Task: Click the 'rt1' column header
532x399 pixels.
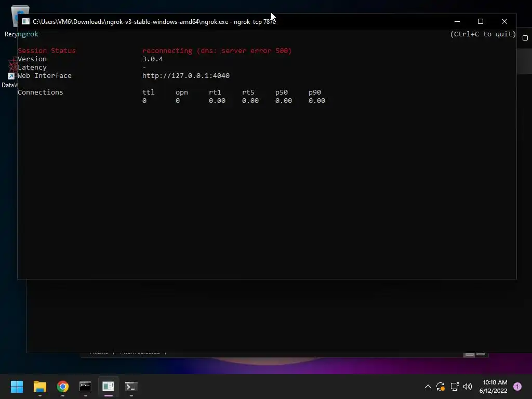Action: pyautogui.click(x=215, y=92)
